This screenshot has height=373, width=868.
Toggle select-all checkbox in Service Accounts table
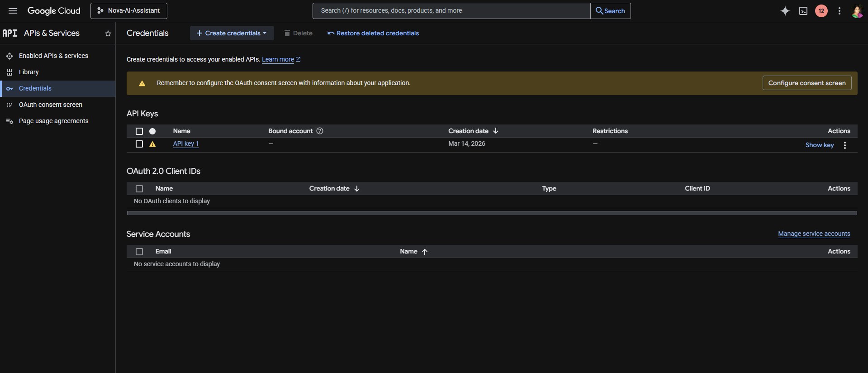[139, 252]
